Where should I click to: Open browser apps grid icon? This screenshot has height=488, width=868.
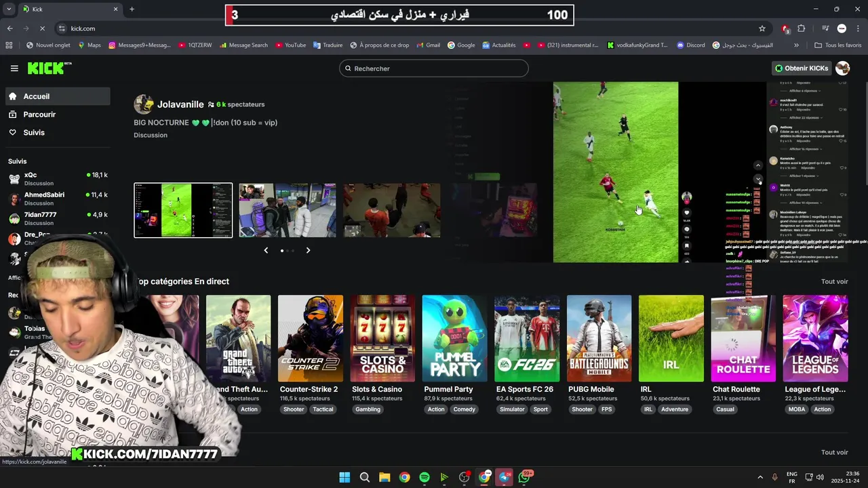(9, 45)
